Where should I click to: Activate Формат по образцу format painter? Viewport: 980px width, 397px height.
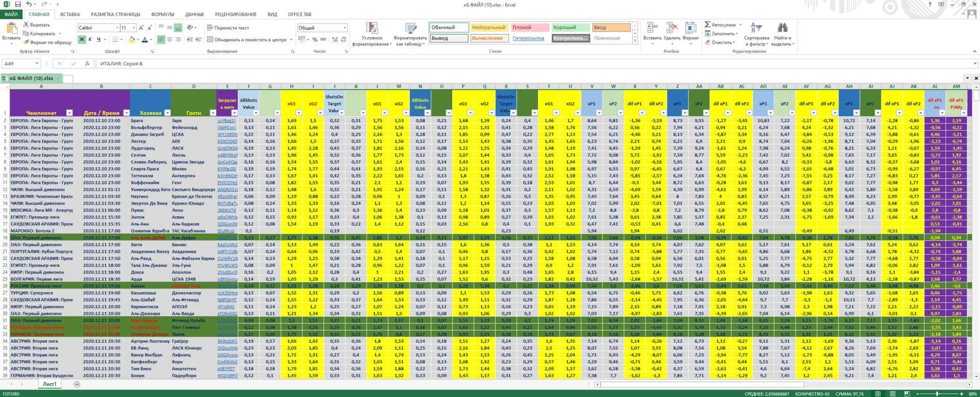click(x=47, y=42)
